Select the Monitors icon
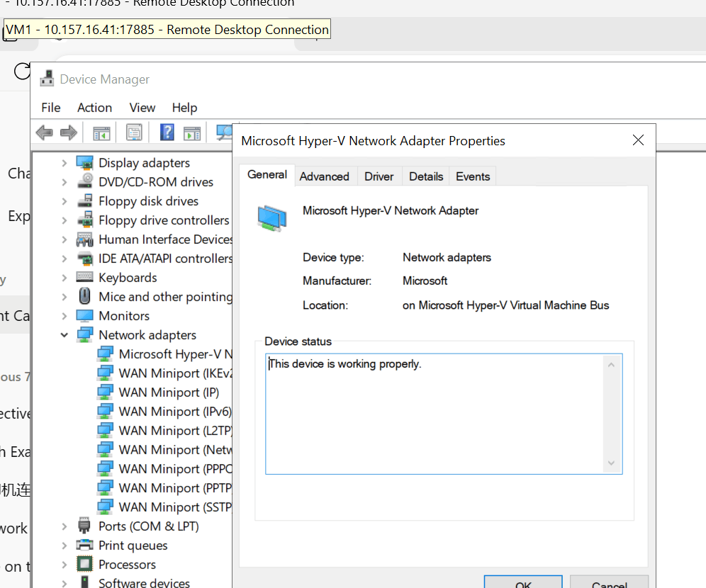Screen dimensions: 706x588 (x=84, y=316)
